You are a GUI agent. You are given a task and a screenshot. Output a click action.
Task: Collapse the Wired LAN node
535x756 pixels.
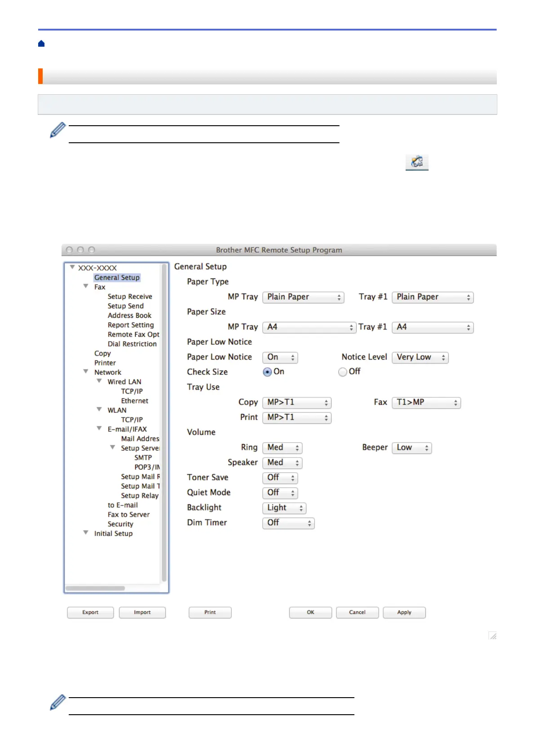pyautogui.click(x=99, y=381)
